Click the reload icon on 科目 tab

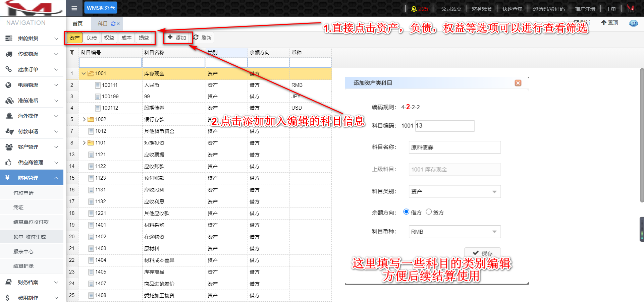coord(113,24)
